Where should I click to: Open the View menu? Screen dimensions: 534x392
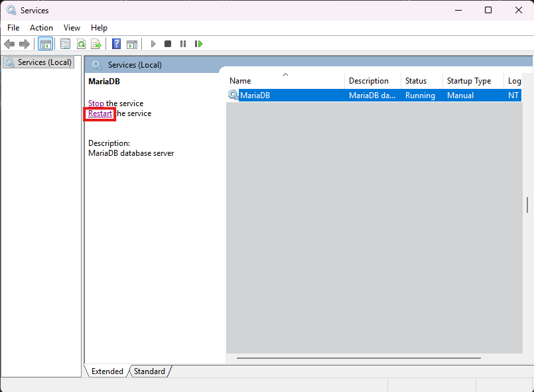[x=72, y=28]
